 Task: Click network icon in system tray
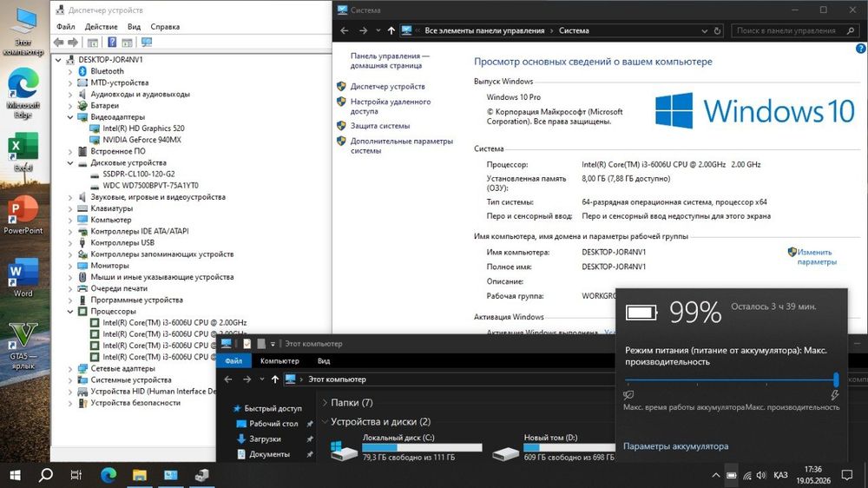(x=746, y=475)
